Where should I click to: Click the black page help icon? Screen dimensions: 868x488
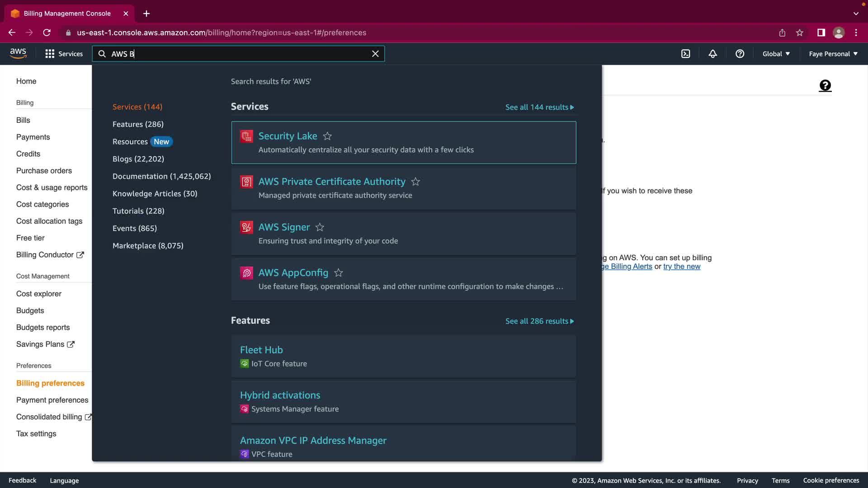(x=825, y=85)
